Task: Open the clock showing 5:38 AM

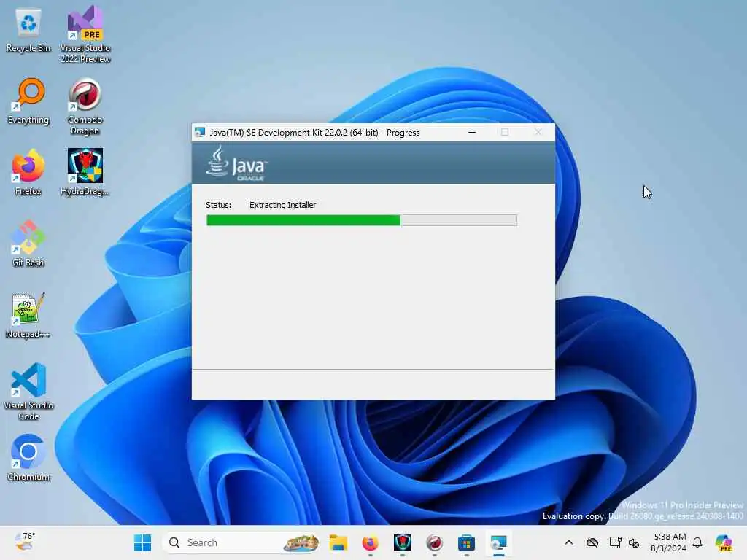Action: [670, 542]
